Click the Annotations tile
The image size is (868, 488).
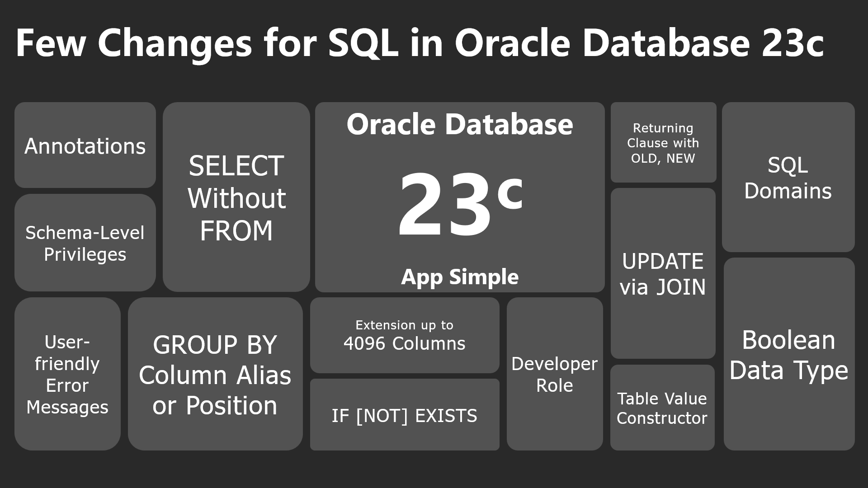85,145
